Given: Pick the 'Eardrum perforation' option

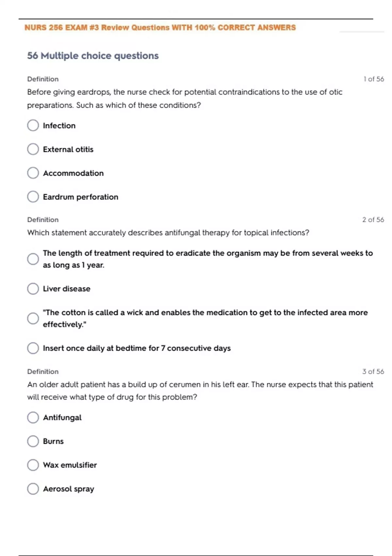Looking at the screenshot, I should click(33, 197).
